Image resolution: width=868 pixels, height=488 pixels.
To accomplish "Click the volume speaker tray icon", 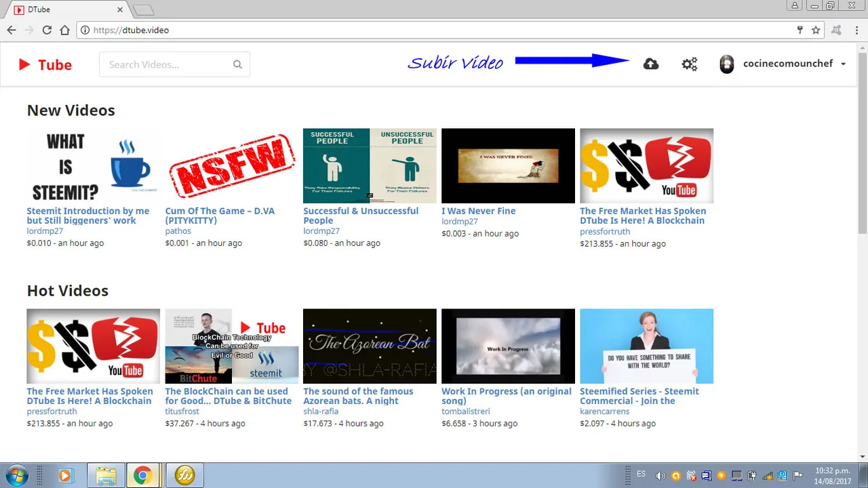I will [x=660, y=476].
